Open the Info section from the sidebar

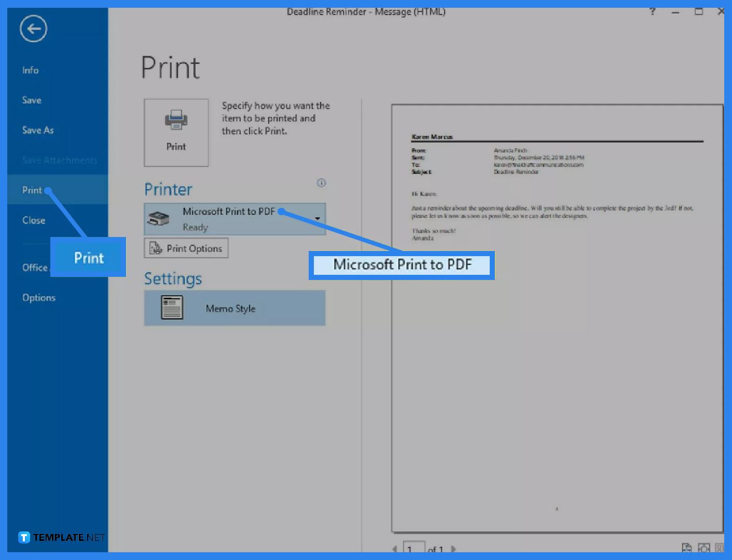30,70
